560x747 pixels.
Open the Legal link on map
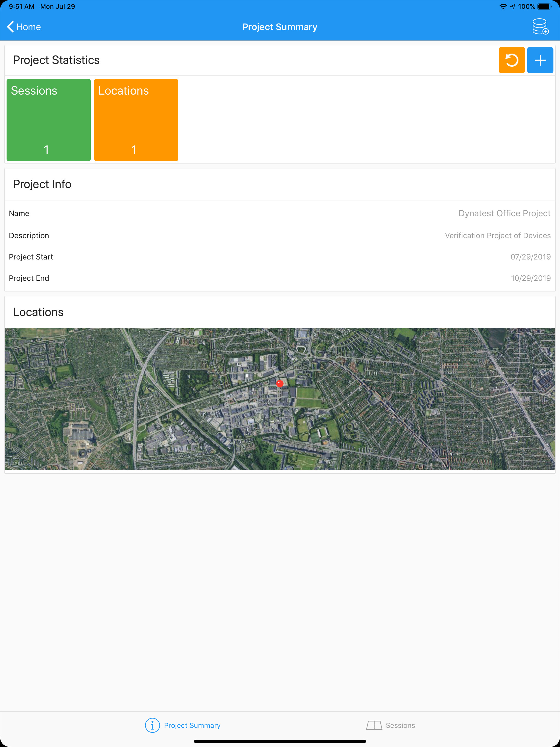point(17,462)
